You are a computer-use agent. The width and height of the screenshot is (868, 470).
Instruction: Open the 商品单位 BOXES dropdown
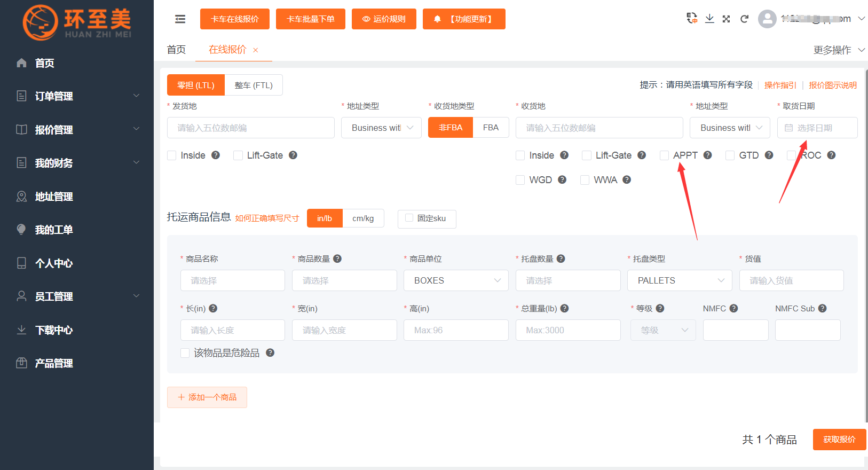[x=456, y=280]
